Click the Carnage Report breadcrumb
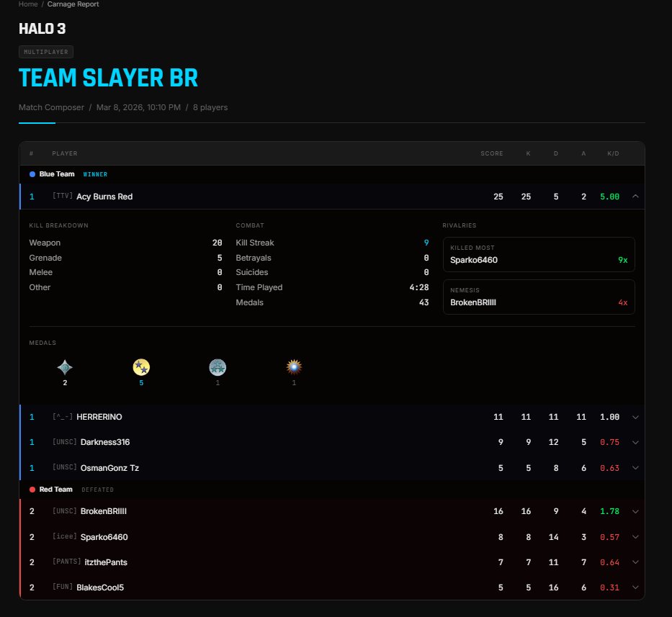This screenshot has height=617, width=672. pos(73,4)
